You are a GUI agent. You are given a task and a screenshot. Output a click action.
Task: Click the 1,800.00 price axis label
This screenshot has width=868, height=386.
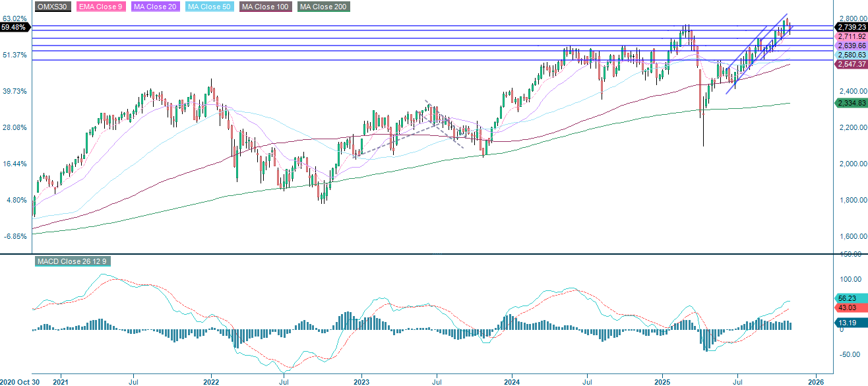pyautogui.click(x=852, y=200)
